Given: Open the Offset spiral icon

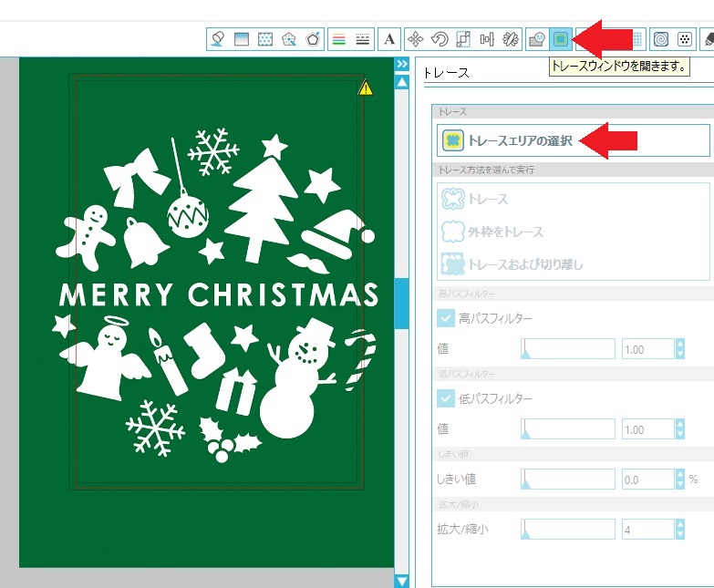Looking at the screenshot, I should coord(661,39).
